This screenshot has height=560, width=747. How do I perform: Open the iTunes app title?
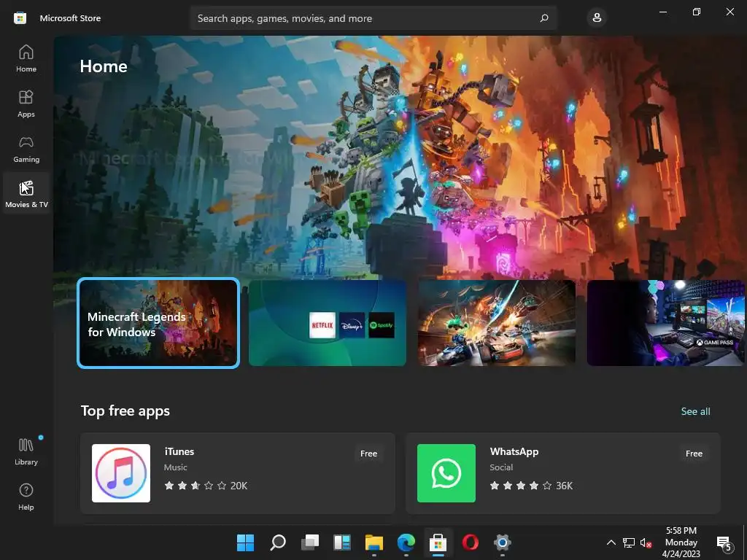[179, 451]
